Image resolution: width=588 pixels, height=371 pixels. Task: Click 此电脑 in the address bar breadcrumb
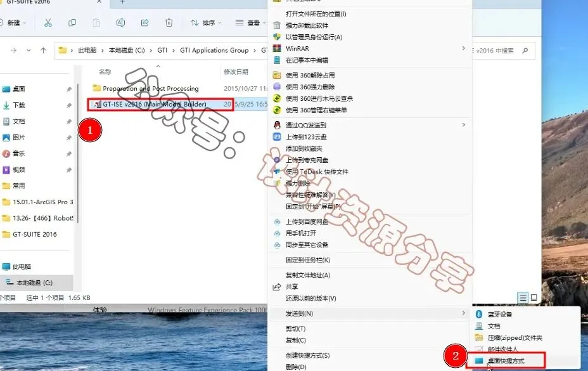tap(87, 50)
